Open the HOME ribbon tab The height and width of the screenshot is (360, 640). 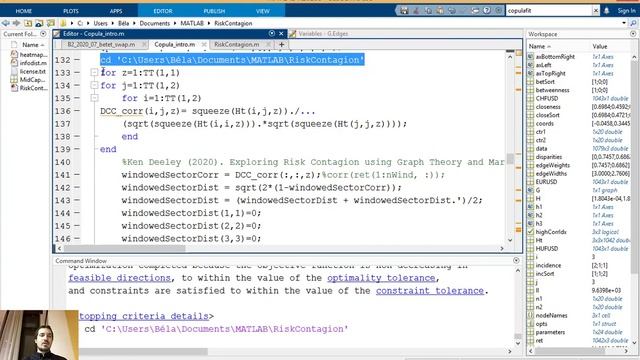24,11
